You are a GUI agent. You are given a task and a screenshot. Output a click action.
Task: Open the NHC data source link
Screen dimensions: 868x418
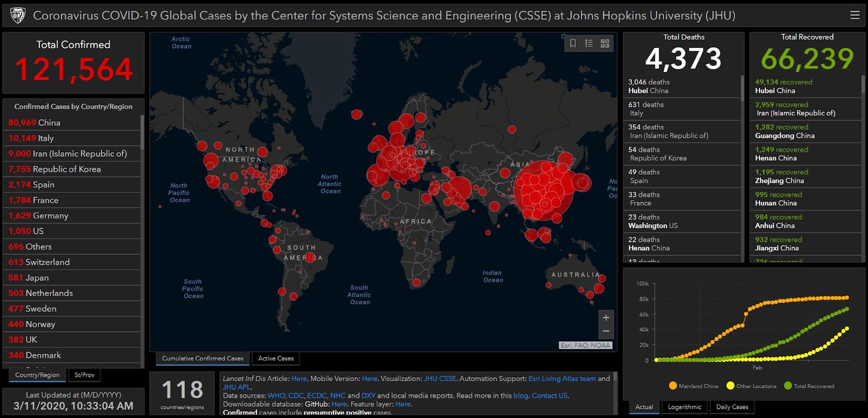click(x=337, y=396)
